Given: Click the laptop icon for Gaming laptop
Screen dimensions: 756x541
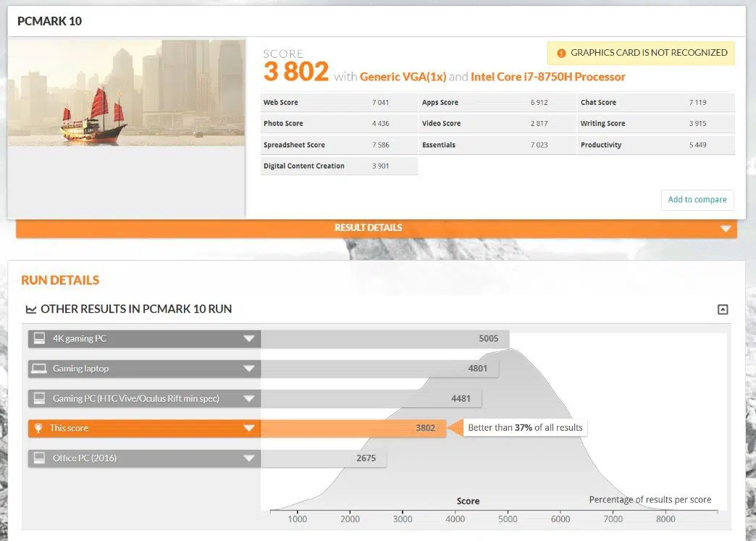Looking at the screenshot, I should [39, 369].
